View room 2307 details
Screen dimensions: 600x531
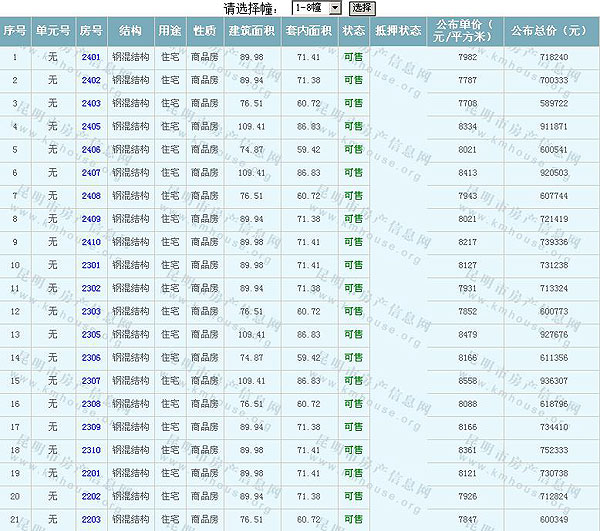(91, 381)
